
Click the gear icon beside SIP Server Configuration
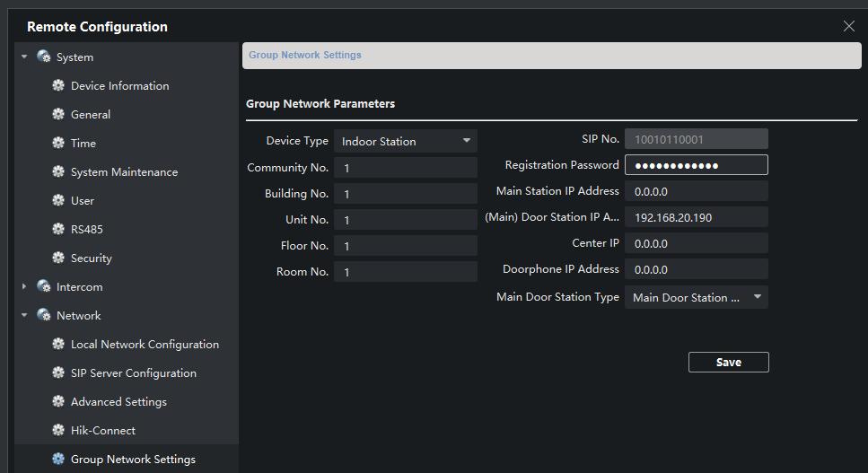(58, 373)
